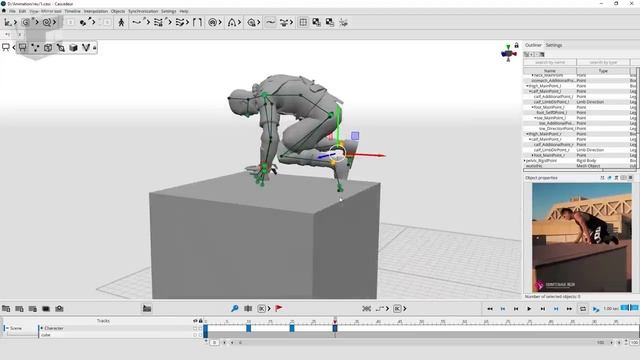Click the wavy curve icon in top toolbar

(270, 22)
